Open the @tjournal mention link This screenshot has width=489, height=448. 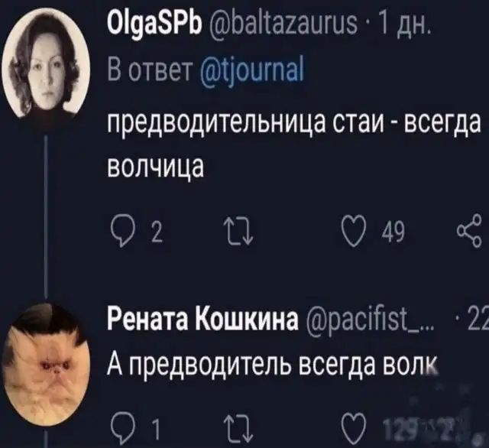(x=251, y=71)
